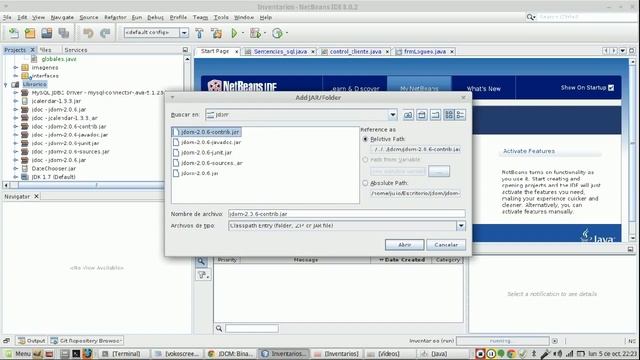Click the magnifier filter icon in the Action Items panel
The image size is (640, 360).
click(x=202, y=261)
